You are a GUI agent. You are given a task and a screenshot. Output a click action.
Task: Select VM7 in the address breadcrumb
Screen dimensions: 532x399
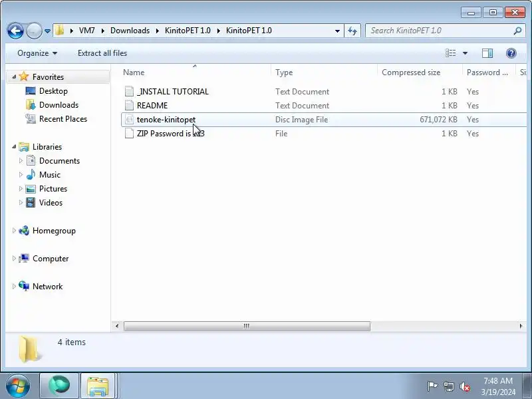(87, 31)
